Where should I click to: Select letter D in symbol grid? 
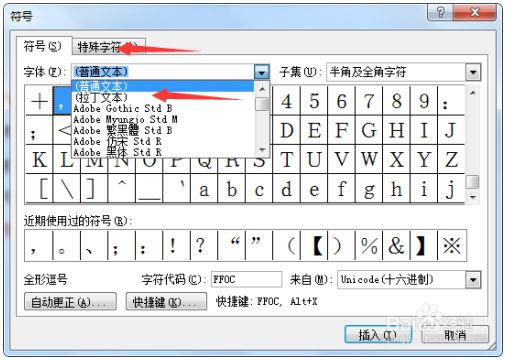coord(287,130)
